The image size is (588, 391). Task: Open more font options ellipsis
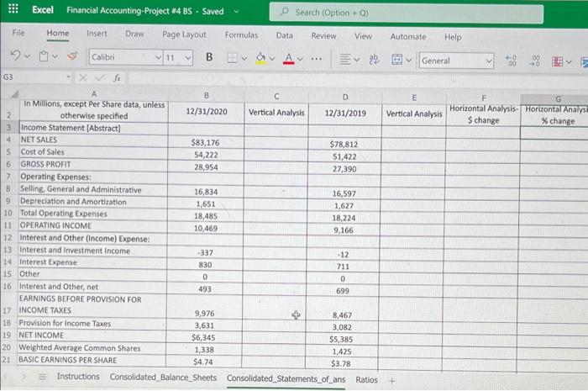pyautogui.click(x=317, y=59)
